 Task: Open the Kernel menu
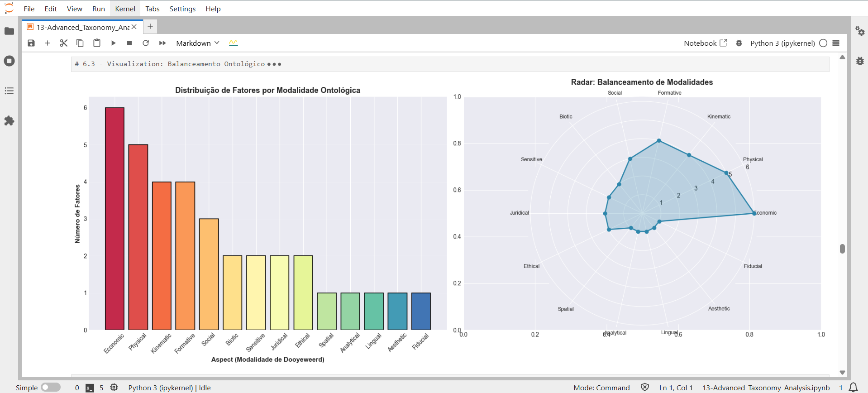pos(125,9)
